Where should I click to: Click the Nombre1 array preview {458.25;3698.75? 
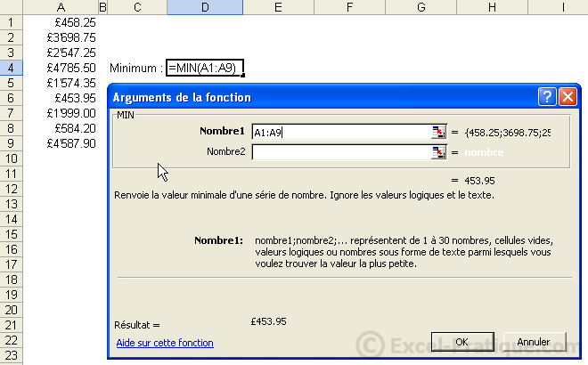coord(508,133)
